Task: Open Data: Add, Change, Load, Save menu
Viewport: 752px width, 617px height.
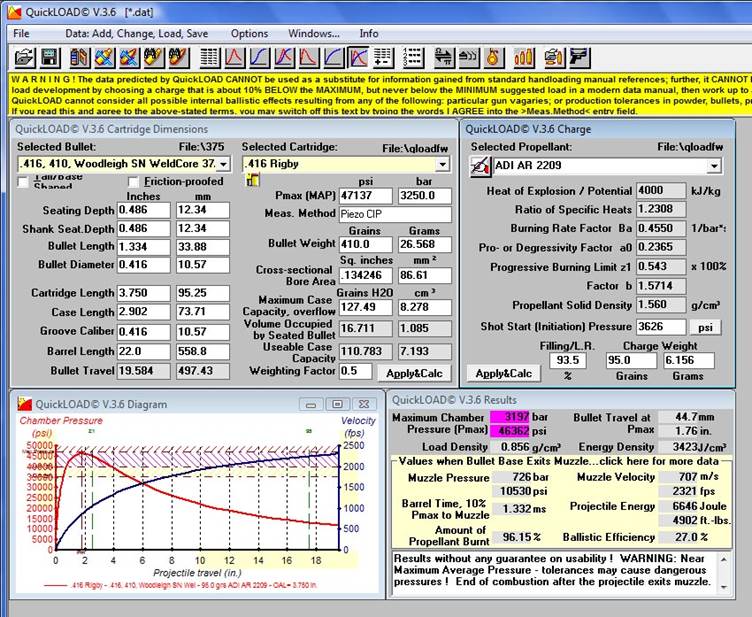Action: [x=137, y=34]
